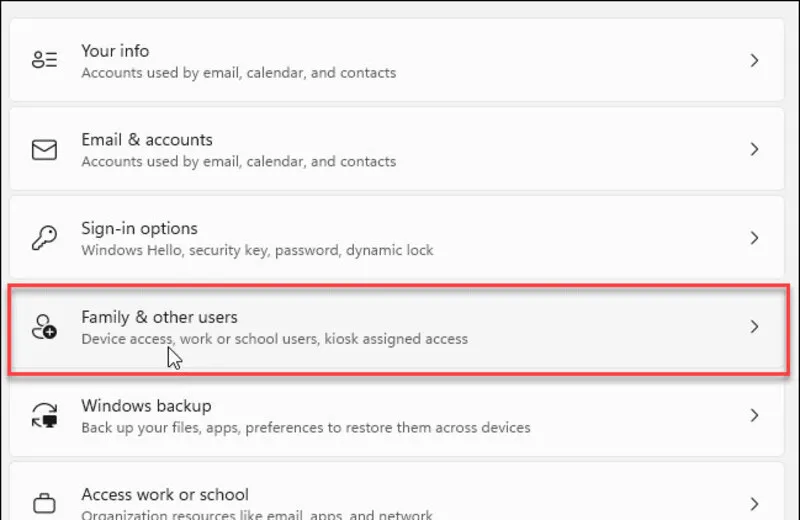This screenshot has width=800, height=520.
Task: Click the Family & other users icon
Action: [44, 327]
